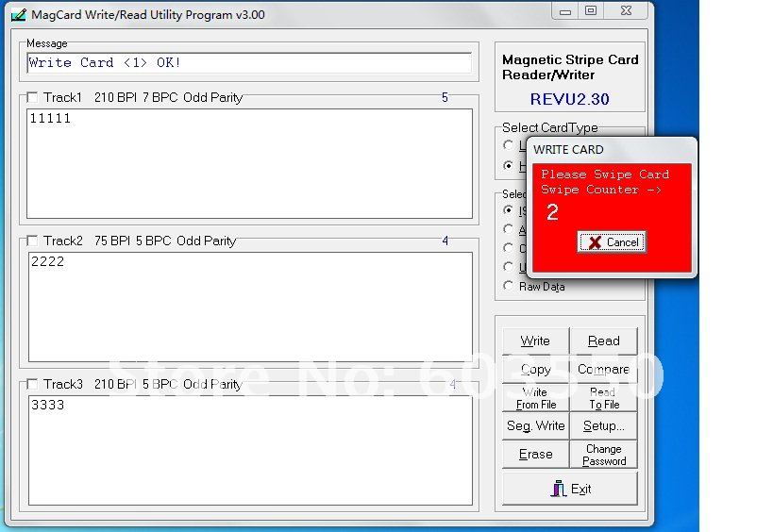Click the Track2 data field containing 2222
Screen dimensions: 773x532
249,307
